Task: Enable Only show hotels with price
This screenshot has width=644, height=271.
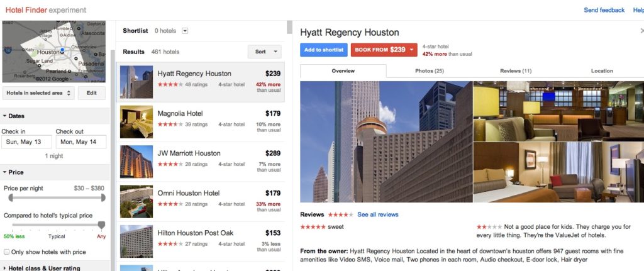Action: pyautogui.click(x=6, y=252)
